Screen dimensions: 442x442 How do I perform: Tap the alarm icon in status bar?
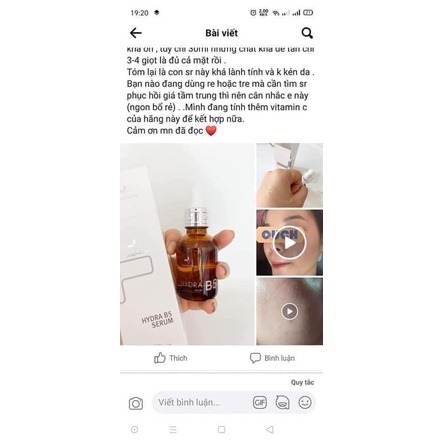(x=253, y=13)
